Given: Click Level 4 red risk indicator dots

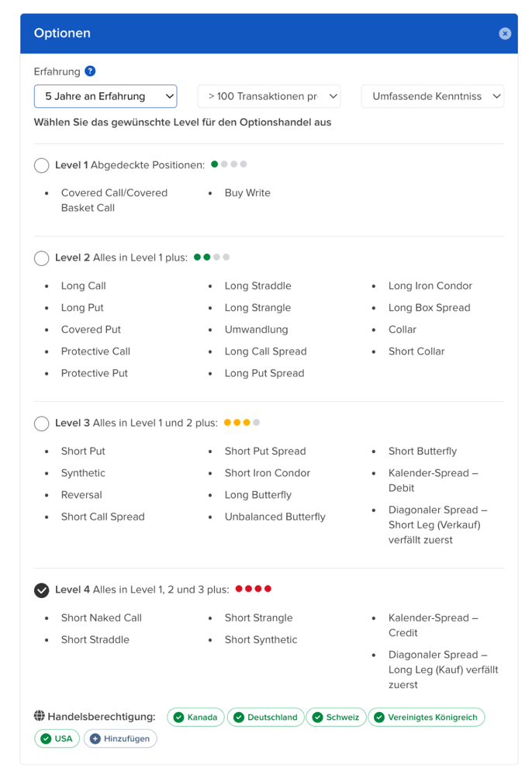Looking at the screenshot, I should pos(253,589).
